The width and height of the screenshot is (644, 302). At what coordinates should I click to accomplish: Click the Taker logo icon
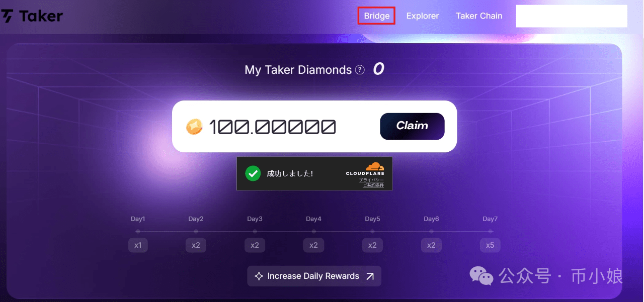click(7, 16)
